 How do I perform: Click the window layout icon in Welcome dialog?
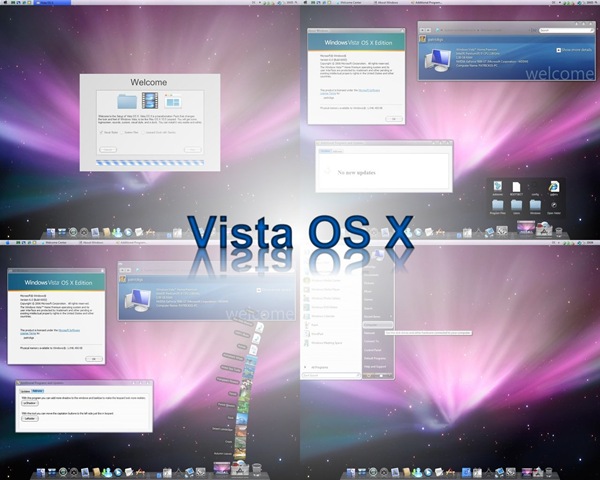[x=172, y=101]
